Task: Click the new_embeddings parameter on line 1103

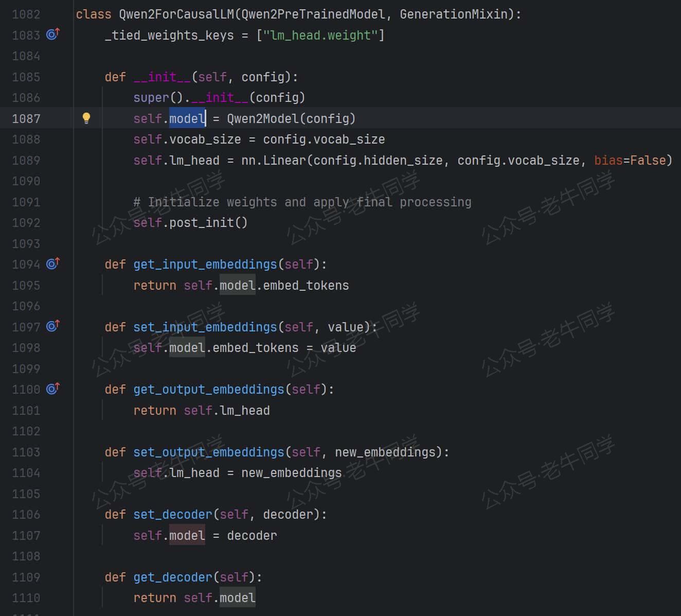Action: [385, 452]
